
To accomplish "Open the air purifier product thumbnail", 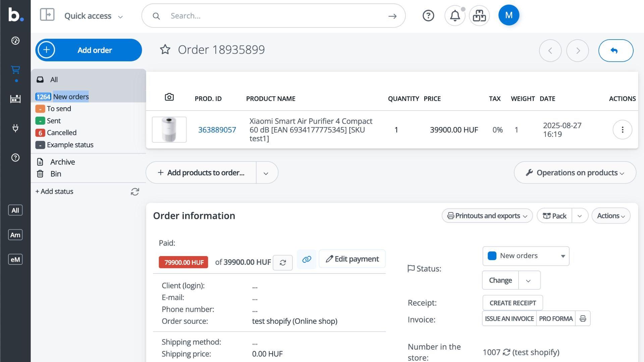I will coord(169,130).
